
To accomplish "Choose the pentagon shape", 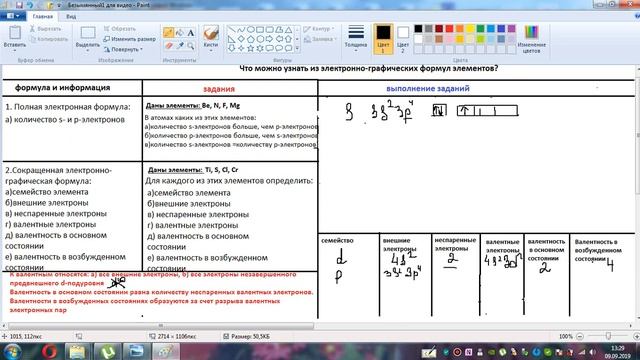I will pos(250,39).
